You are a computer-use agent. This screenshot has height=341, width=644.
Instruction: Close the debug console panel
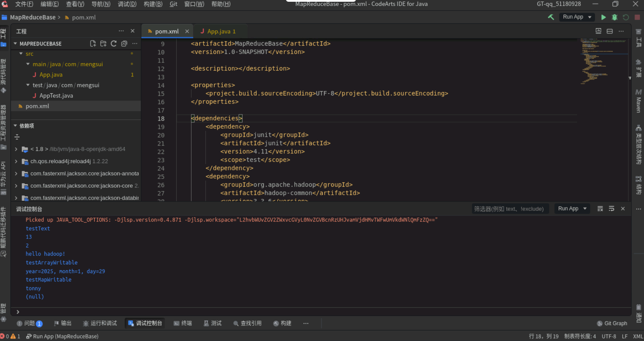click(x=623, y=209)
